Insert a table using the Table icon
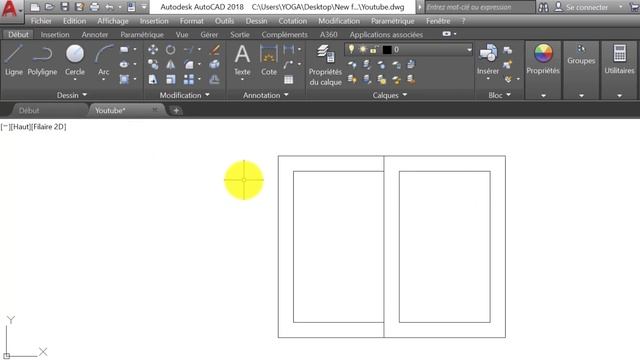Screen dimensions: 640x360 coord(289,80)
